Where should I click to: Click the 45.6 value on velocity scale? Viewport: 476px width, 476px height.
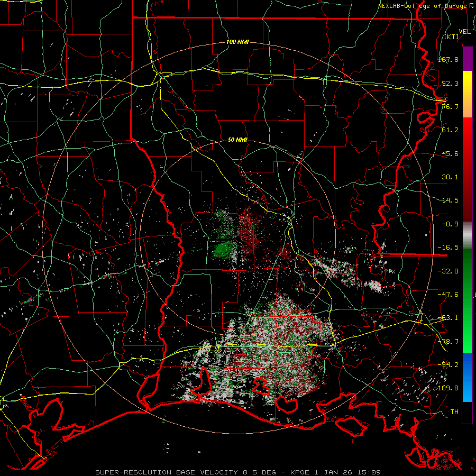click(450, 153)
